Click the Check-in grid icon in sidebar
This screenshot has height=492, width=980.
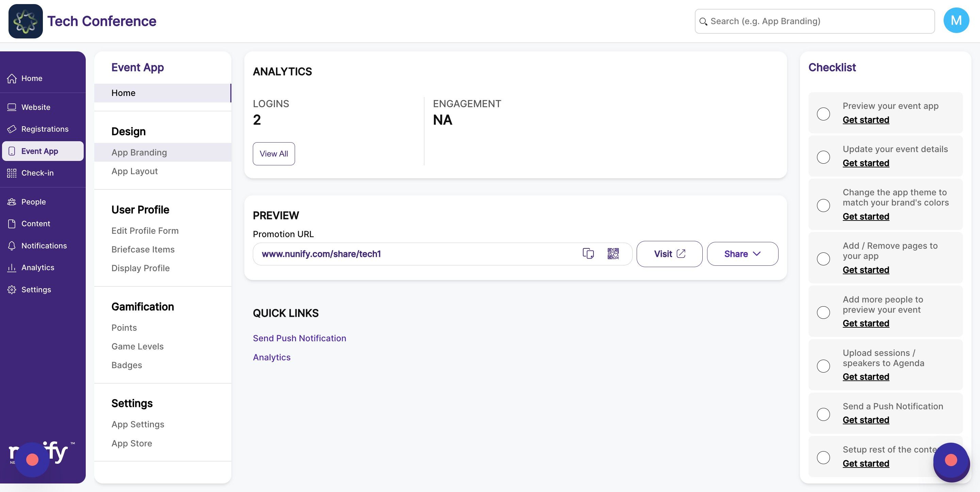click(x=12, y=173)
